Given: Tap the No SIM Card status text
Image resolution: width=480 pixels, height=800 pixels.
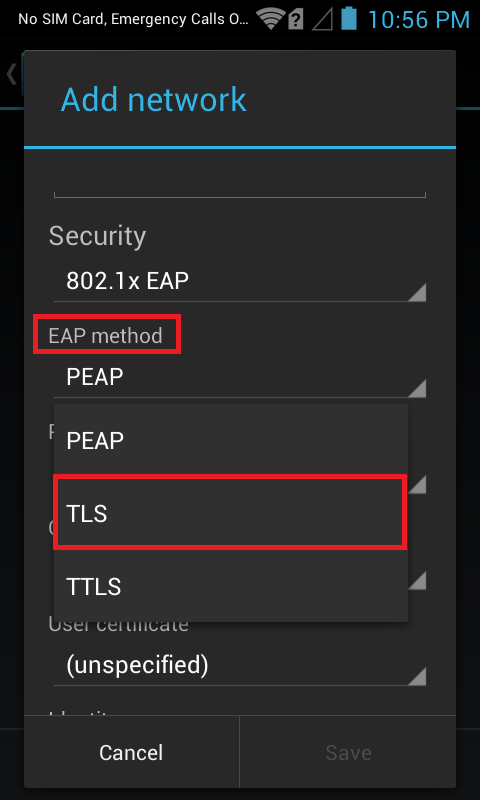Looking at the screenshot, I should pos(134,19).
